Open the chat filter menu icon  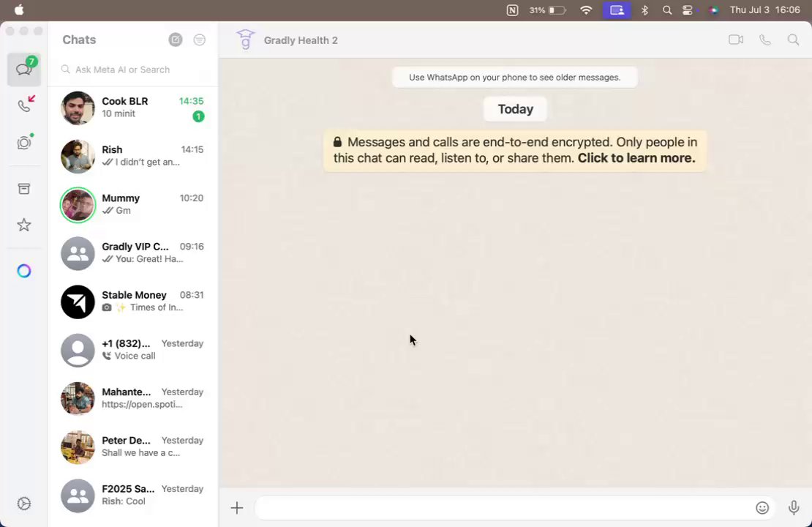tap(200, 40)
